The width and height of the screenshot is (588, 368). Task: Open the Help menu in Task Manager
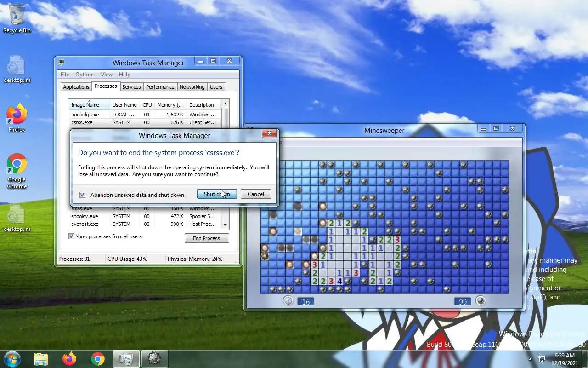pyautogui.click(x=124, y=75)
